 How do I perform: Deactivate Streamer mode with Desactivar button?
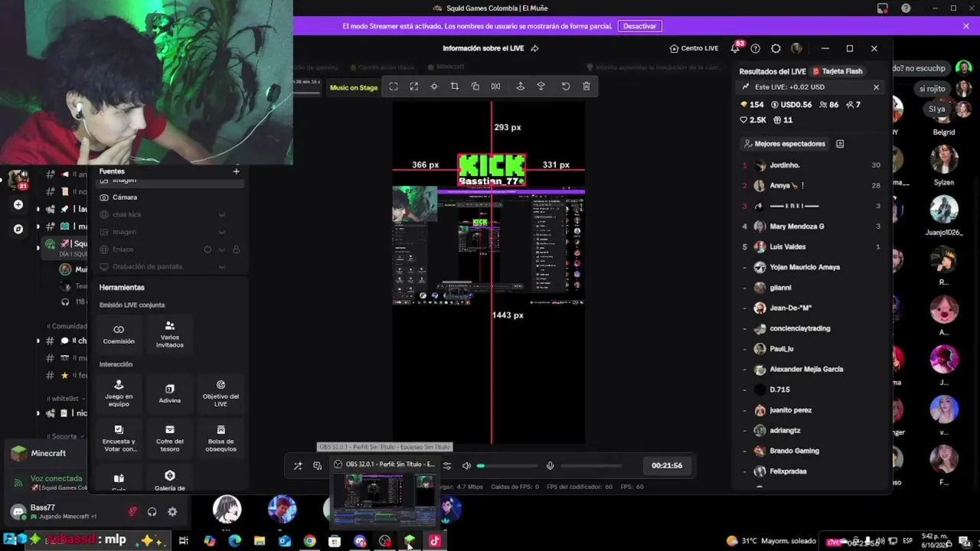point(639,26)
